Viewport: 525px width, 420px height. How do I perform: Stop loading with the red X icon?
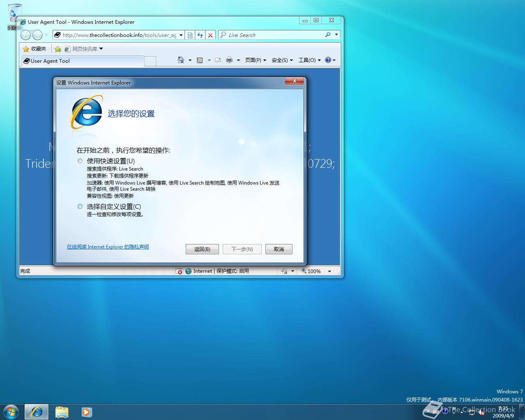coord(210,35)
